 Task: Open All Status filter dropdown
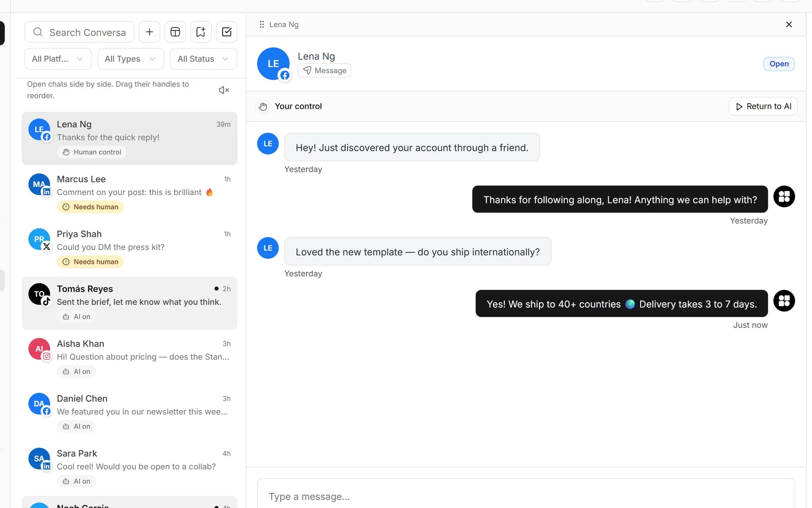pyautogui.click(x=203, y=59)
